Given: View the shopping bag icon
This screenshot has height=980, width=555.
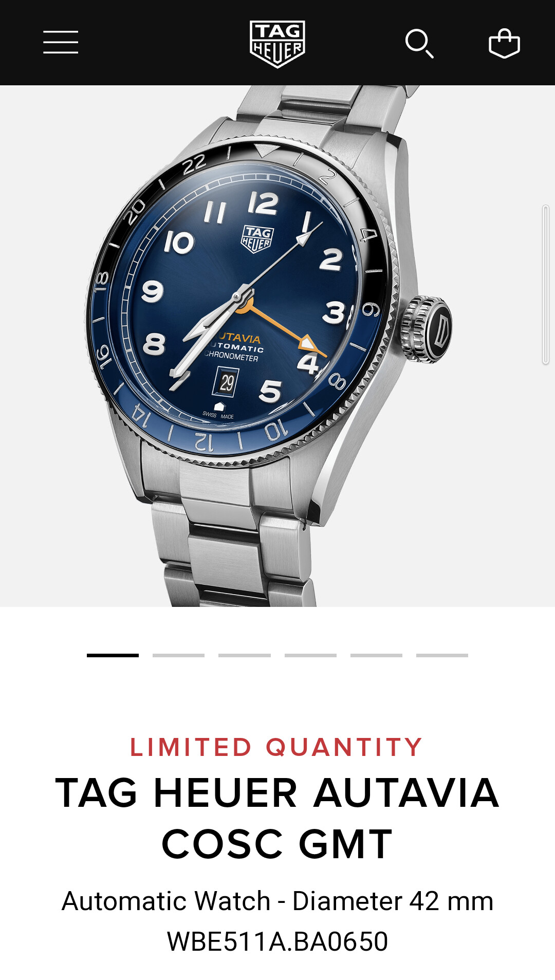Looking at the screenshot, I should pos(504,43).
